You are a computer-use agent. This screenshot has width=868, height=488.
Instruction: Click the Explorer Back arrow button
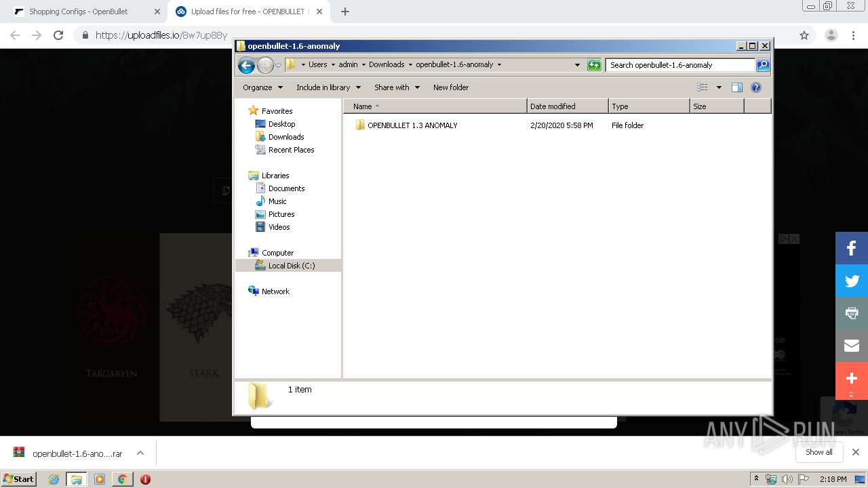point(246,65)
